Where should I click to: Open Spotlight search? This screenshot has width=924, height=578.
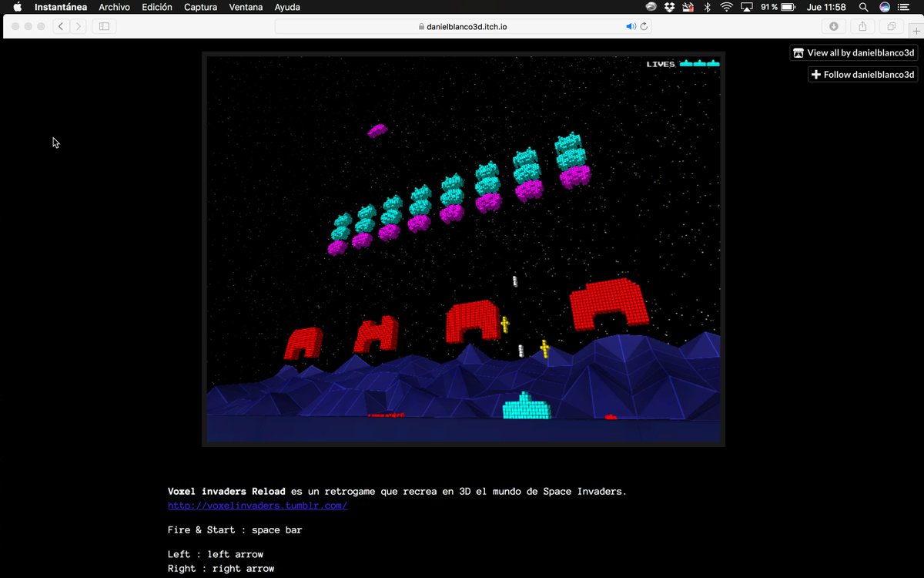864,7
